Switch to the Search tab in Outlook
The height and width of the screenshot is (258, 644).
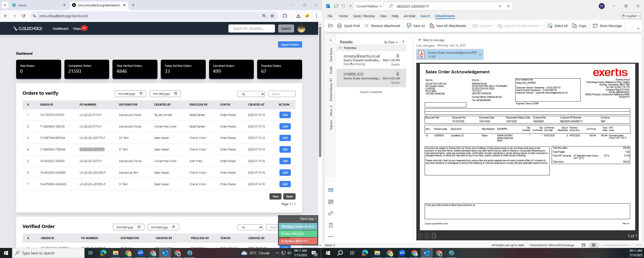425,16
